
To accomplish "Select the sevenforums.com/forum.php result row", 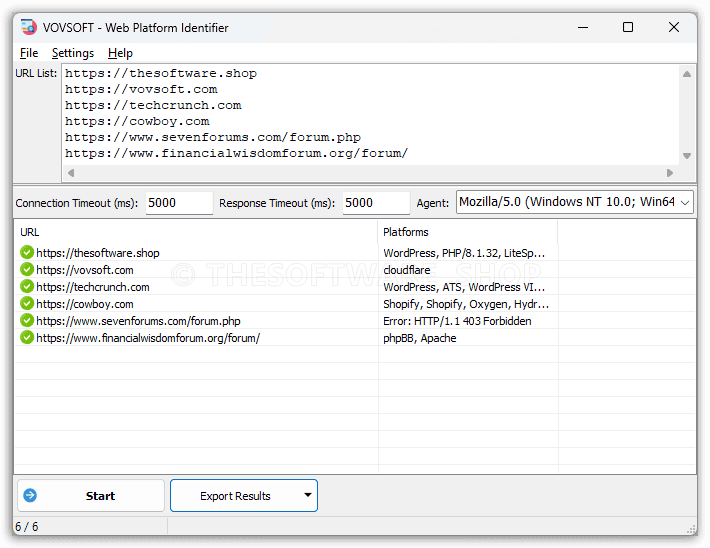I will [355, 321].
